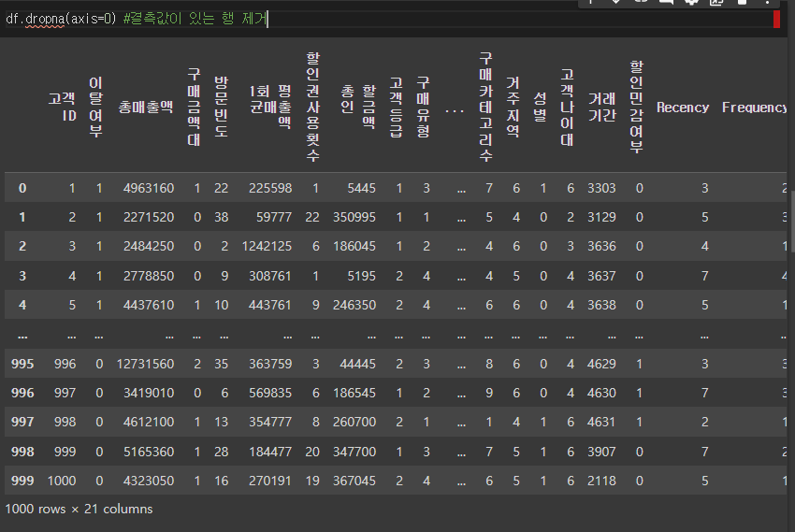Click the discount amount cell 367045
Viewport: 795px width, 532px height.
(354, 481)
